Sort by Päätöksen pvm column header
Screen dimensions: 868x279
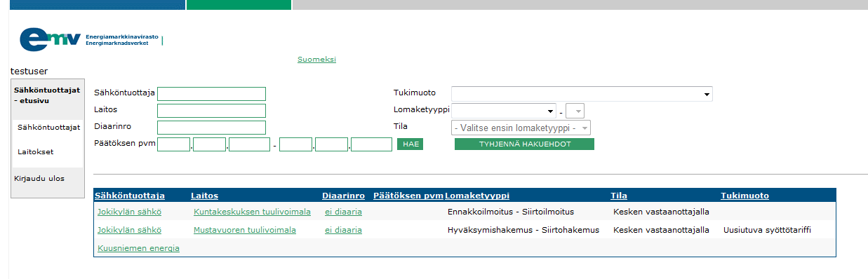pos(408,196)
